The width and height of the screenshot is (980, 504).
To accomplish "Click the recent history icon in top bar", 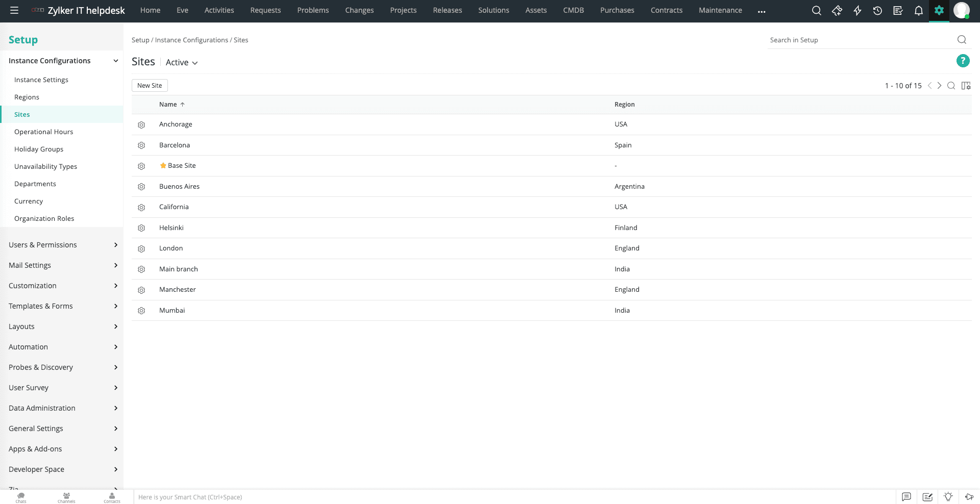I will coord(878,11).
